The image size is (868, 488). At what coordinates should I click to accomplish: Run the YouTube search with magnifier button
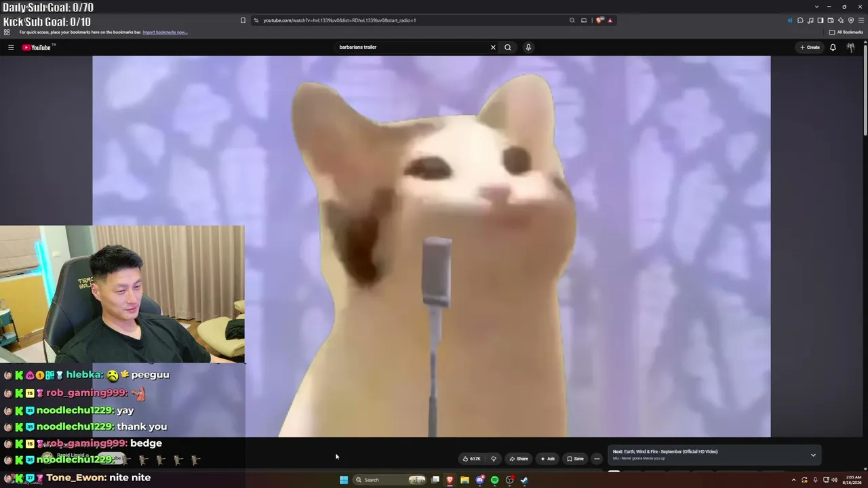point(507,47)
